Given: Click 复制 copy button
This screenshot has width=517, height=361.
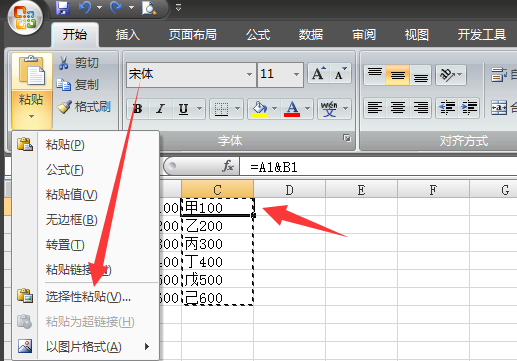Looking at the screenshot, I should tap(78, 85).
